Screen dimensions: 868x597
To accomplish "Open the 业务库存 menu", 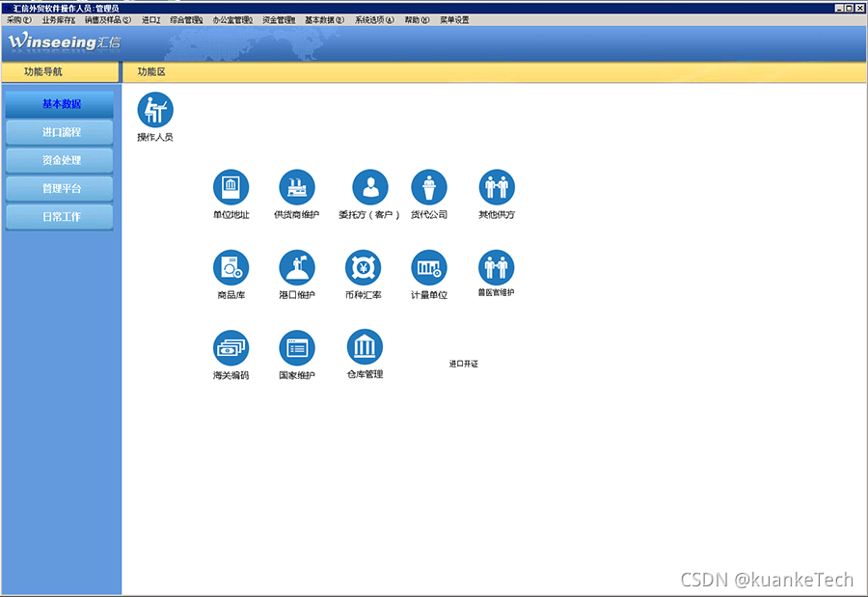I will (59, 20).
